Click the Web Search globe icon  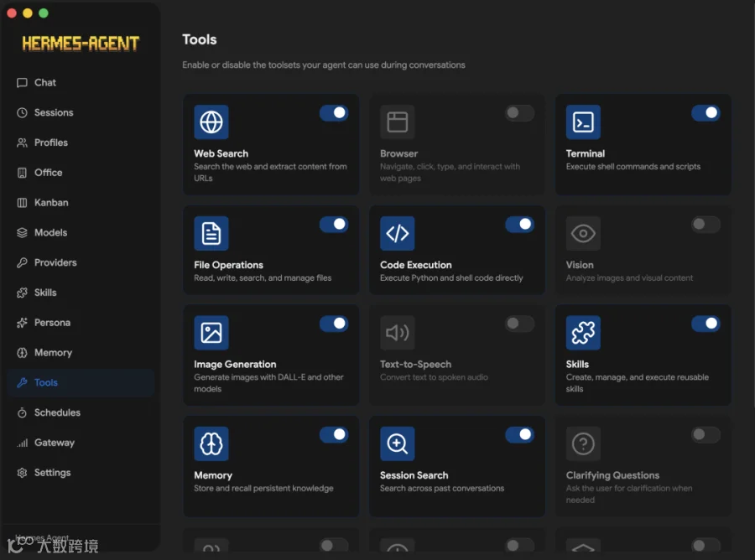(x=211, y=122)
